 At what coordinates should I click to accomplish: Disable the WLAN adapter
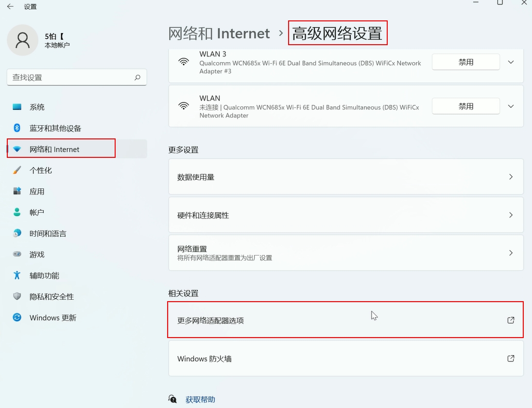tap(465, 106)
